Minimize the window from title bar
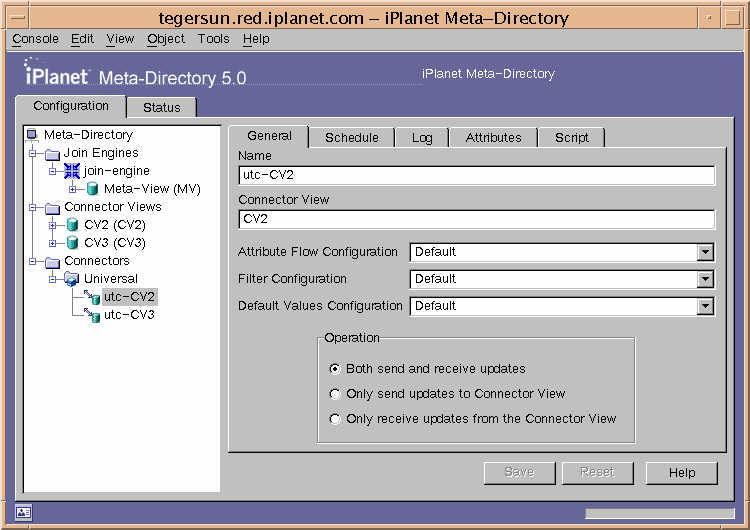Viewport: 750px width, 530px height. (709, 18)
